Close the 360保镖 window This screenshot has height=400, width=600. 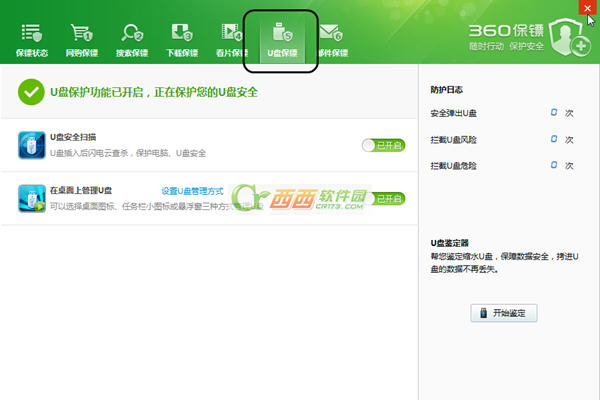point(584,7)
